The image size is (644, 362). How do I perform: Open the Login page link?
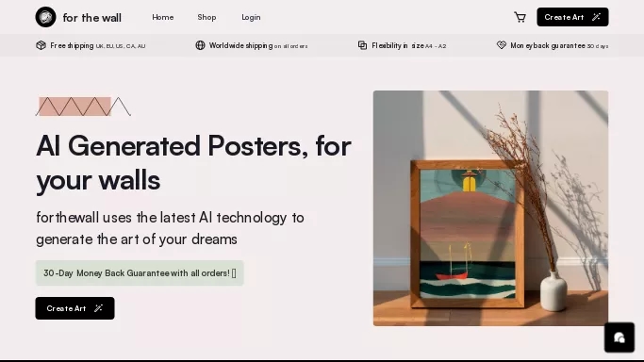(x=251, y=17)
